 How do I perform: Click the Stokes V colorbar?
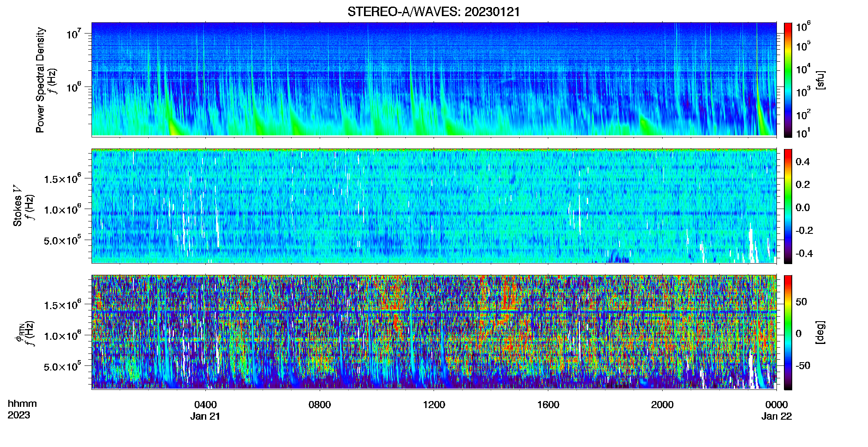pos(788,206)
